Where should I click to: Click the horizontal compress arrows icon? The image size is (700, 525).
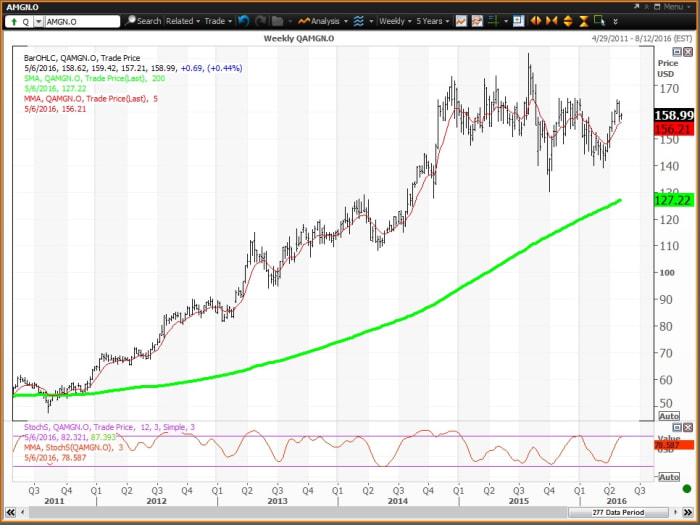point(550,20)
